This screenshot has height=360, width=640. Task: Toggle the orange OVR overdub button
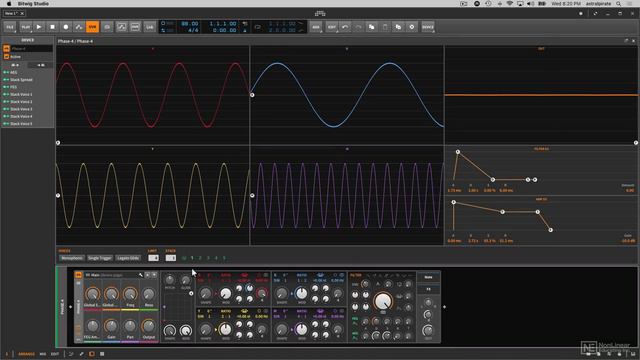tap(92, 27)
